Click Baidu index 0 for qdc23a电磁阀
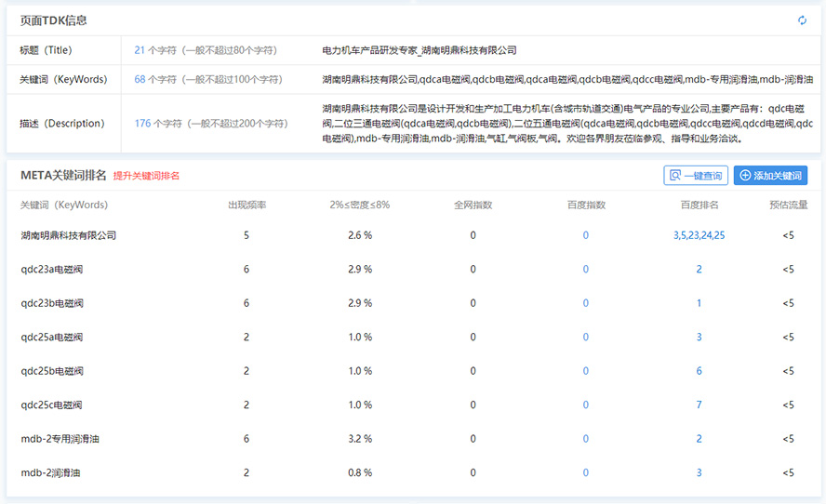This screenshot has height=504, width=826. tap(586, 269)
